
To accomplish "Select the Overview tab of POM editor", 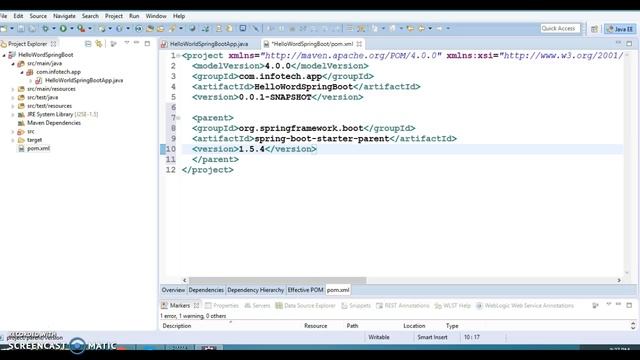I will 173,290.
